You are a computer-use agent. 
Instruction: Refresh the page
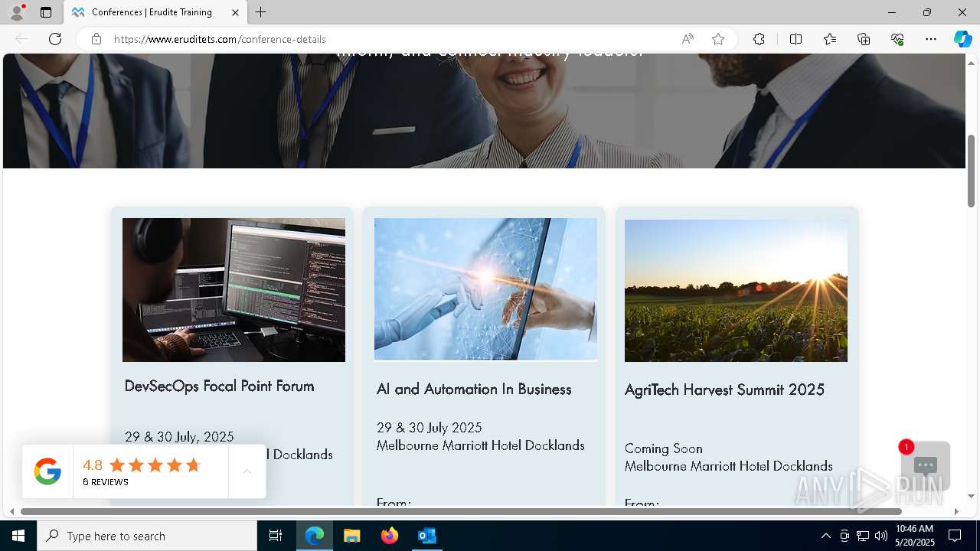click(55, 39)
